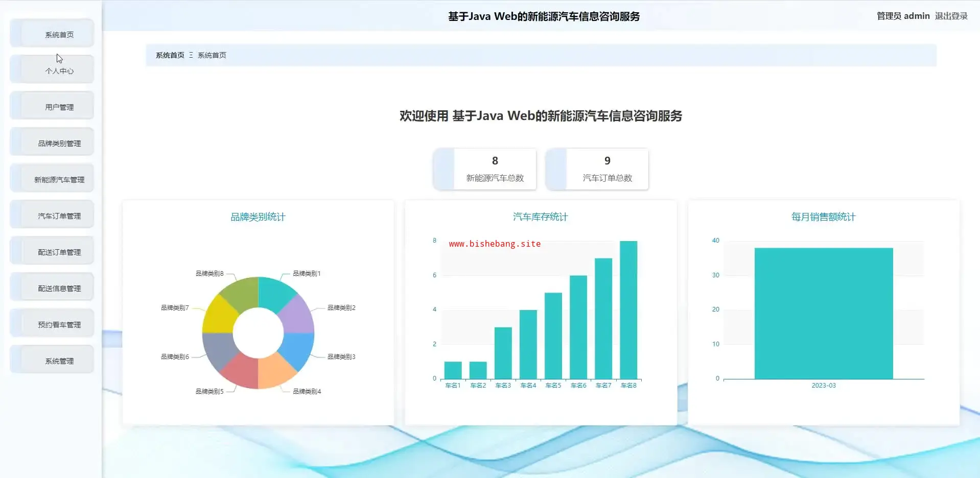Click the 品牌类别3 pie label
980x478 pixels.
(341, 357)
